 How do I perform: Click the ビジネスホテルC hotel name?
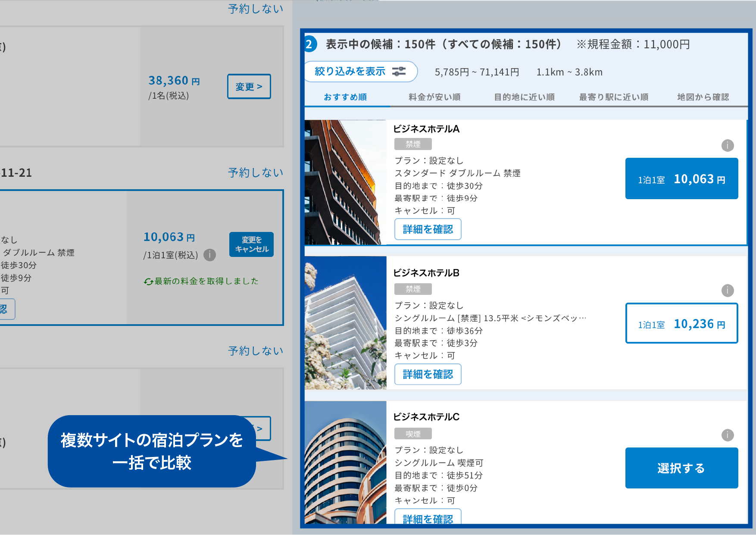[426, 417]
